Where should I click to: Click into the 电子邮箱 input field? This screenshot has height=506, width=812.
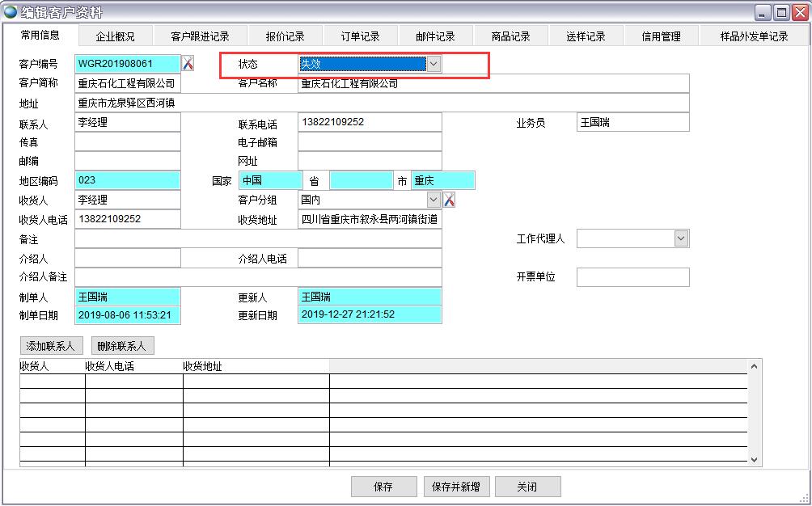[370, 142]
